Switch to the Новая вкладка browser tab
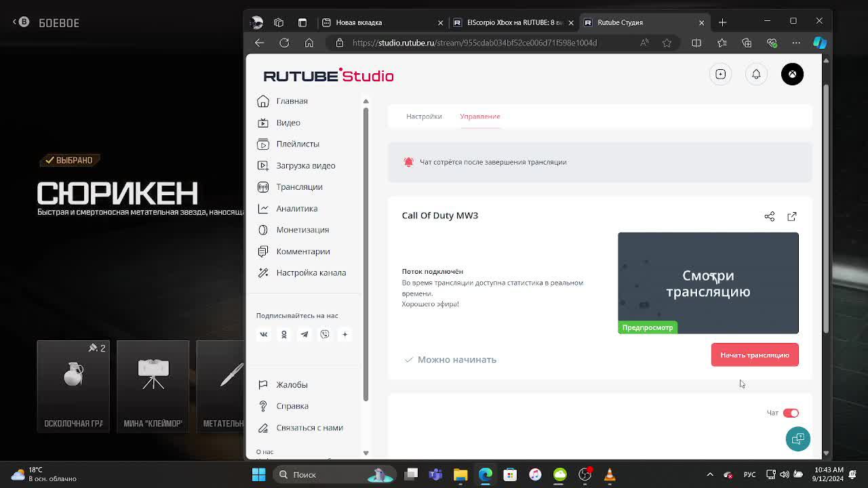Screen dimensions: 868x488 382,22
